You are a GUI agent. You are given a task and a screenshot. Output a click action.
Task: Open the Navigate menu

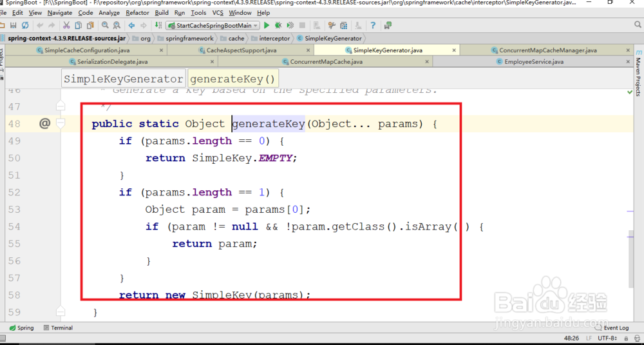click(59, 13)
